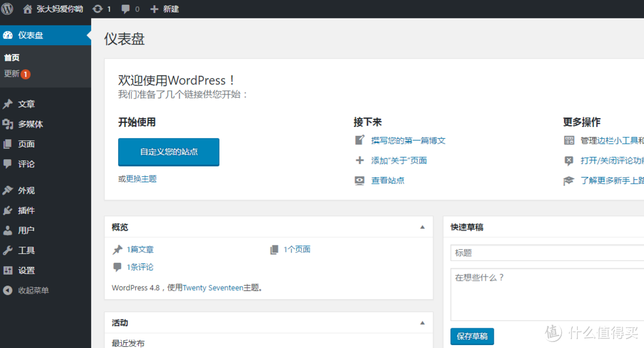Viewport: 644px width, 348px height.
Task: Open the comments bubble in admin bar
Action: (x=126, y=9)
